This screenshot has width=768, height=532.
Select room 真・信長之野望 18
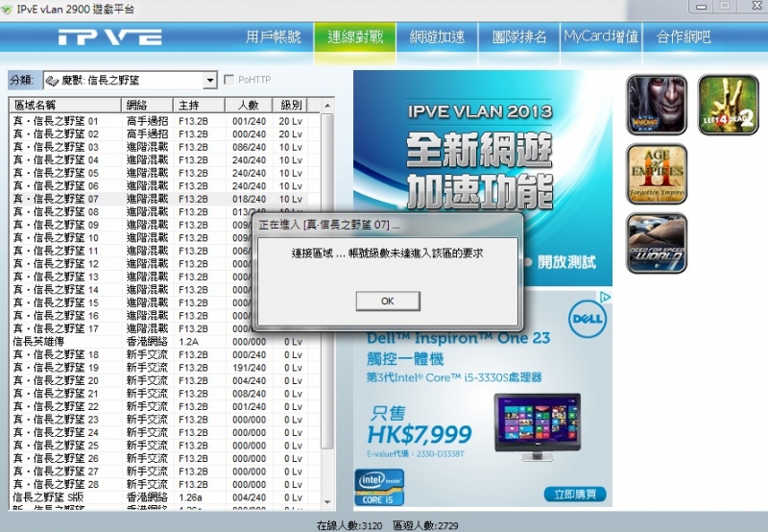click(x=164, y=354)
